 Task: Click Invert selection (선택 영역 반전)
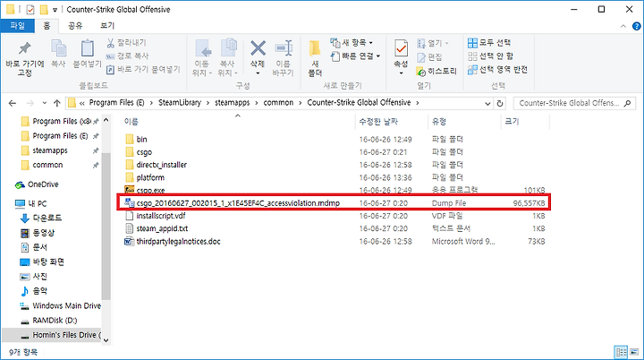pyautogui.click(x=497, y=70)
